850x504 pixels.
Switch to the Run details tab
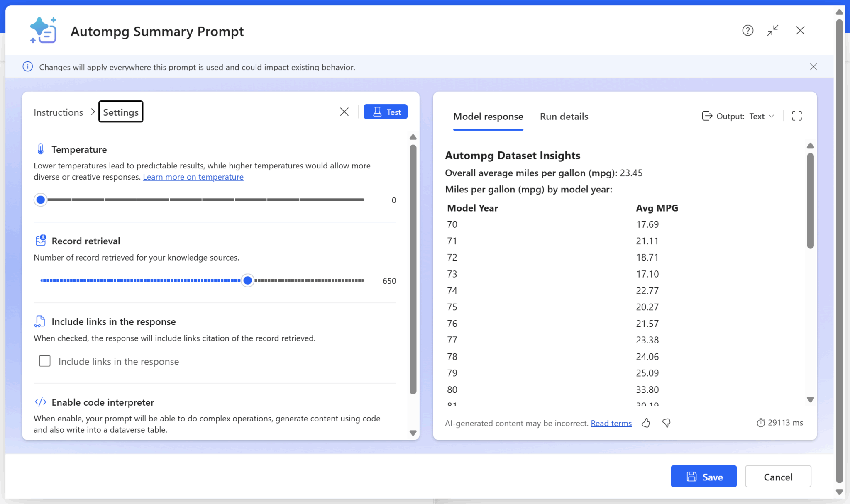pyautogui.click(x=564, y=117)
